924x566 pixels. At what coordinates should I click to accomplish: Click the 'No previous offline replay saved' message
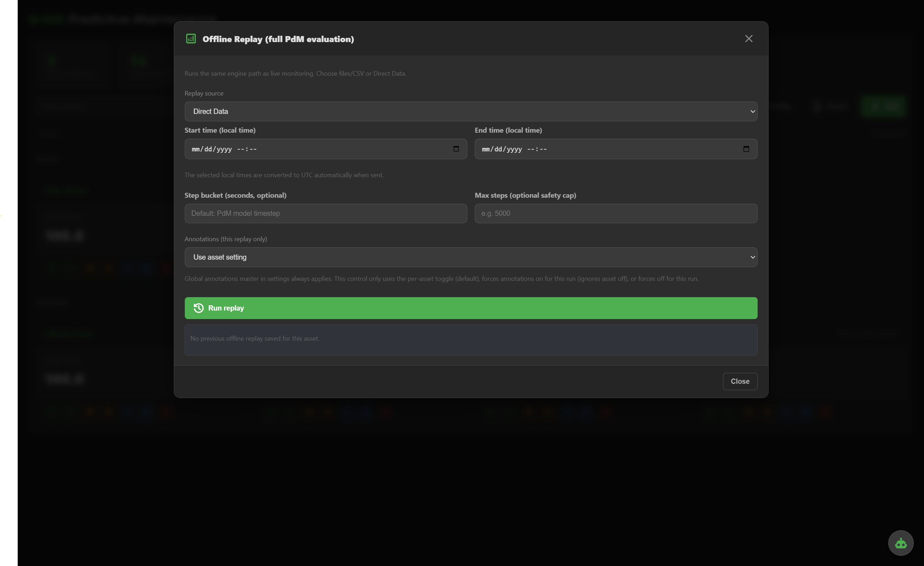click(255, 339)
